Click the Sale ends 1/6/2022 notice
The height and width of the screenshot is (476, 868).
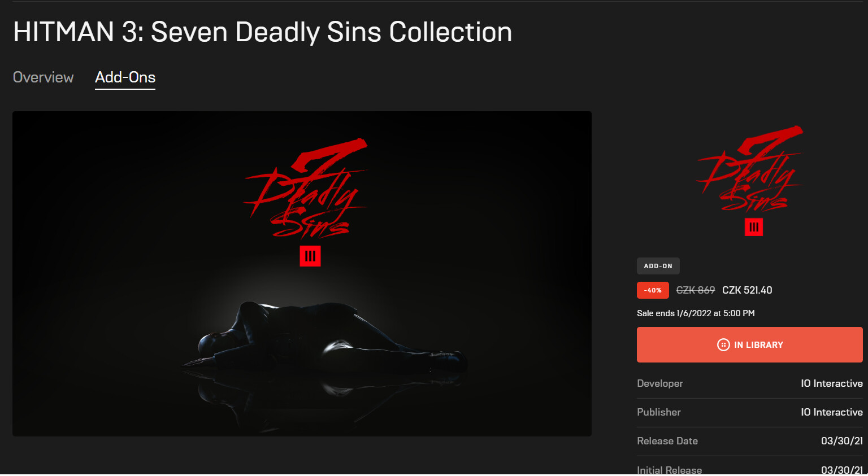point(696,313)
